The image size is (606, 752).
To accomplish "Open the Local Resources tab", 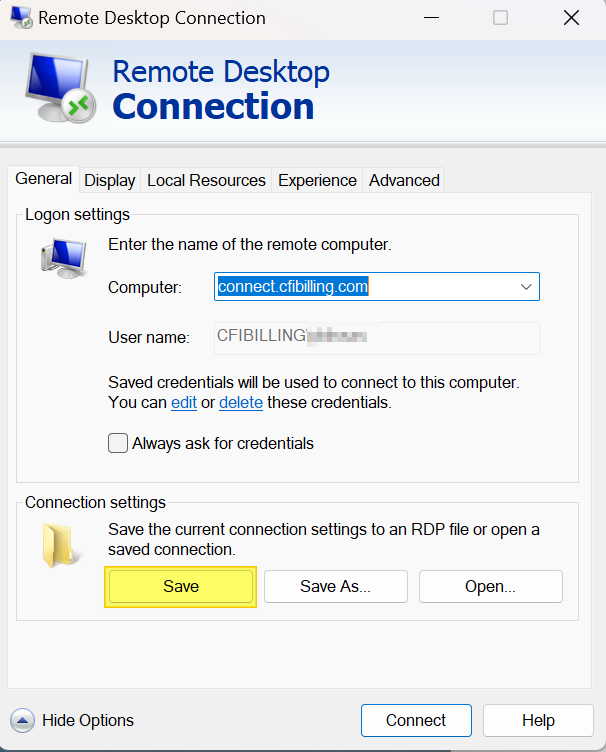I will click(206, 180).
